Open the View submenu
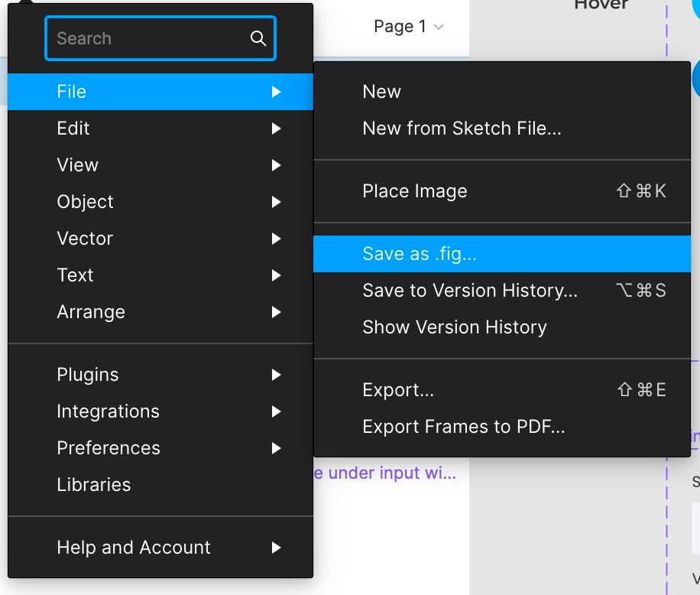Viewport: 700px width, 595px height. coord(160,165)
